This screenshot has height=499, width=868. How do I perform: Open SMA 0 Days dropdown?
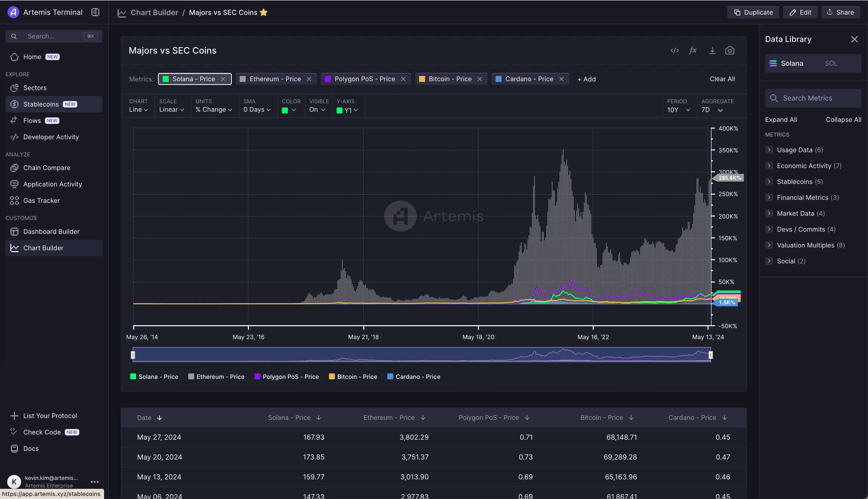point(257,110)
